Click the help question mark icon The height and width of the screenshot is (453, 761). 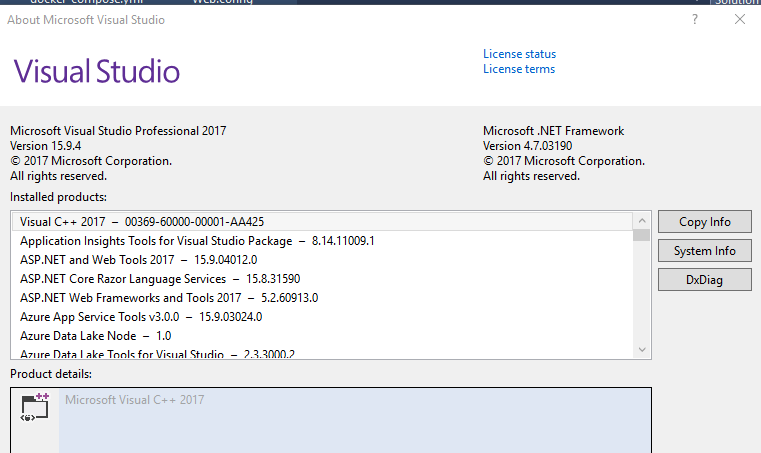coord(695,19)
